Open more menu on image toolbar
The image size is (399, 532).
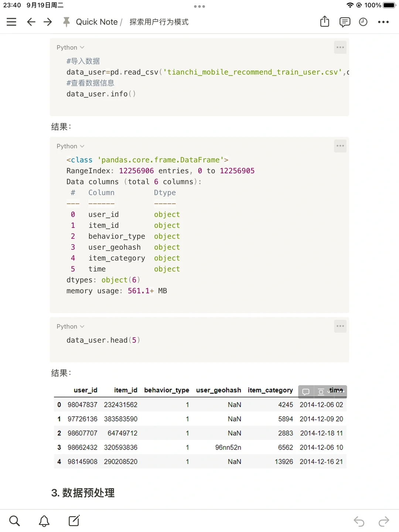[341, 392]
